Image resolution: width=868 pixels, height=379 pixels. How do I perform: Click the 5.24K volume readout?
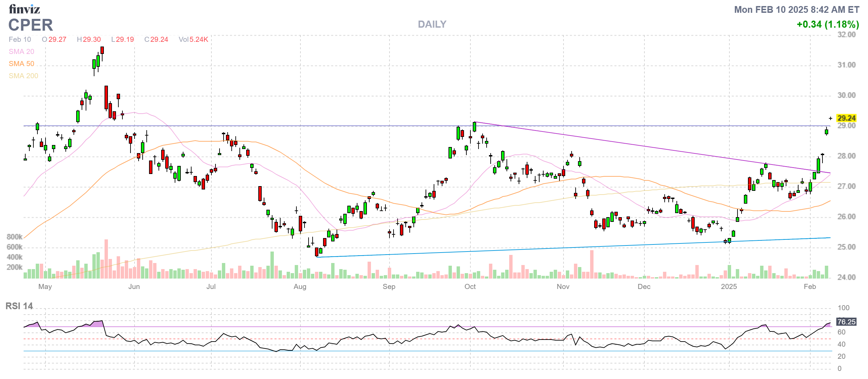[x=199, y=39]
